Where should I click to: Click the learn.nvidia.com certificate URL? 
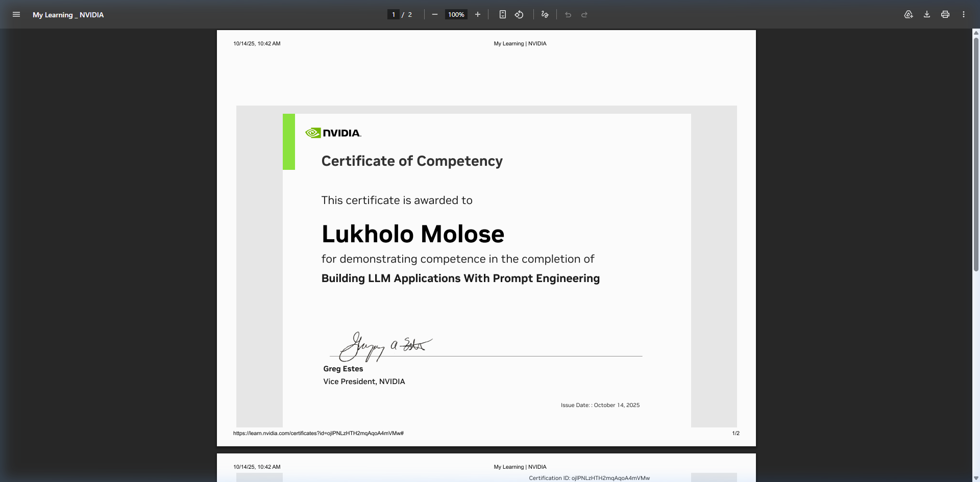(318, 433)
